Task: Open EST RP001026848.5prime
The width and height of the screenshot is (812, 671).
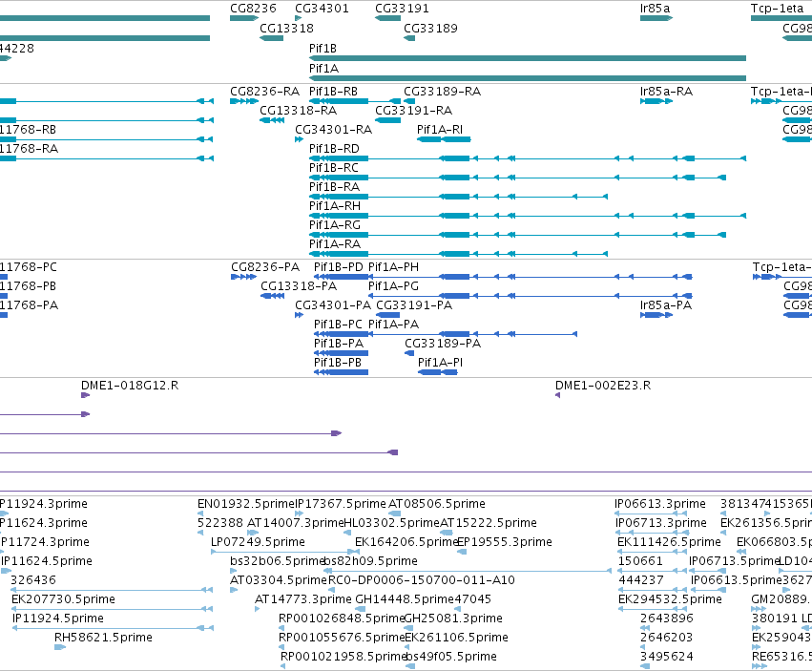Action: (342, 619)
